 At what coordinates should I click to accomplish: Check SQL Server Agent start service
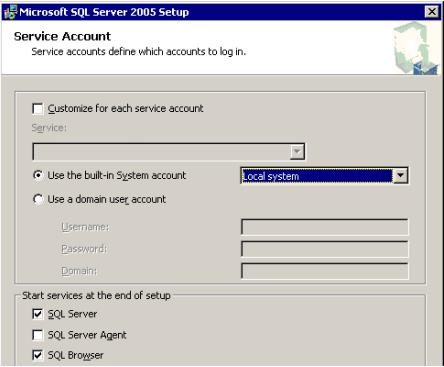[x=38, y=335]
